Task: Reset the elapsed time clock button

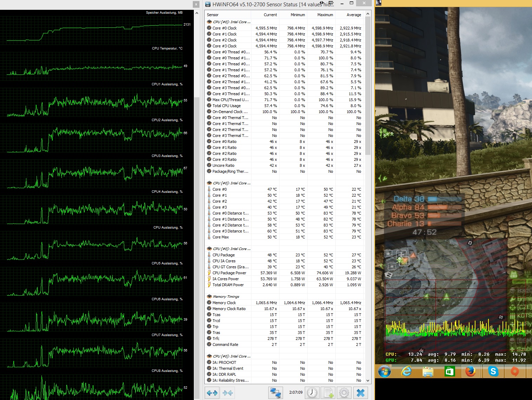Action: point(312,393)
